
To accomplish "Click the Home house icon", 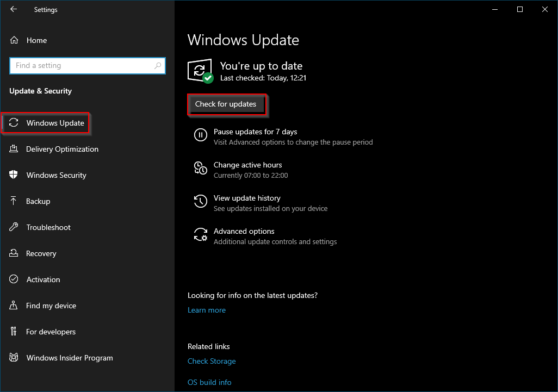I will (x=14, y=40).
